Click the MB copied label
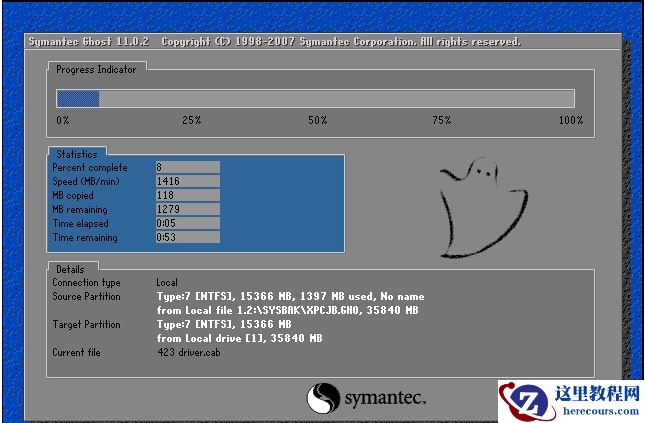 pos(73,195)
